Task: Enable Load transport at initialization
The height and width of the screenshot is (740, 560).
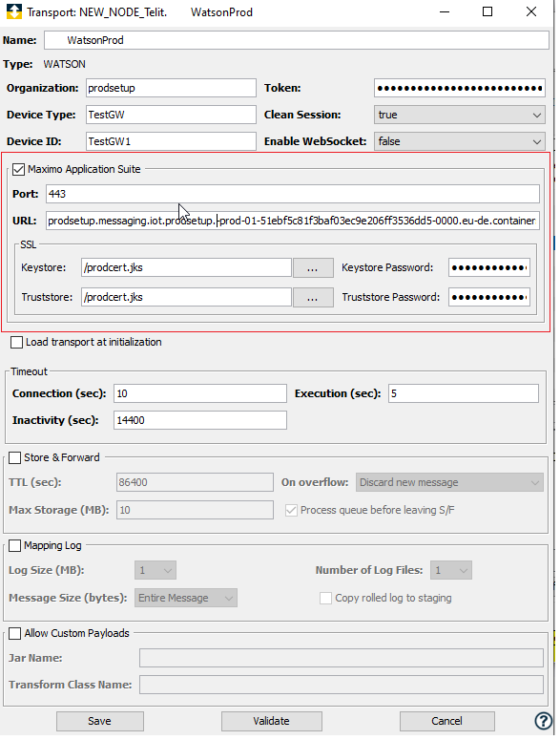Action: (16, 342)
